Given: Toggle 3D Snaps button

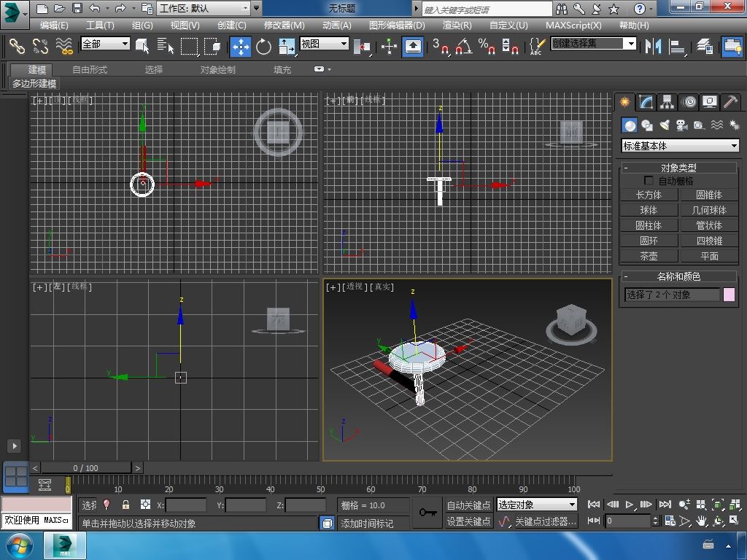Looking at the screenshot, I should pyautogui.click(x=441, y=46).
